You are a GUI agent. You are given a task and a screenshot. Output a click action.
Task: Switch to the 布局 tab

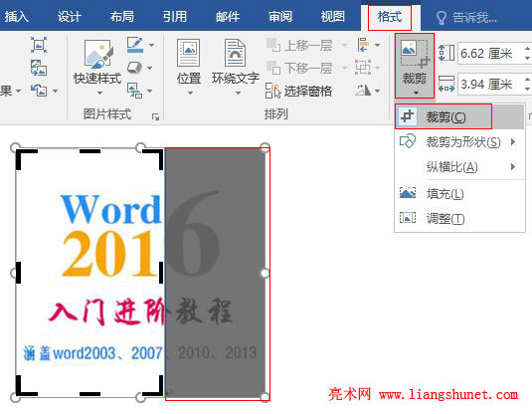pos(121,16)
